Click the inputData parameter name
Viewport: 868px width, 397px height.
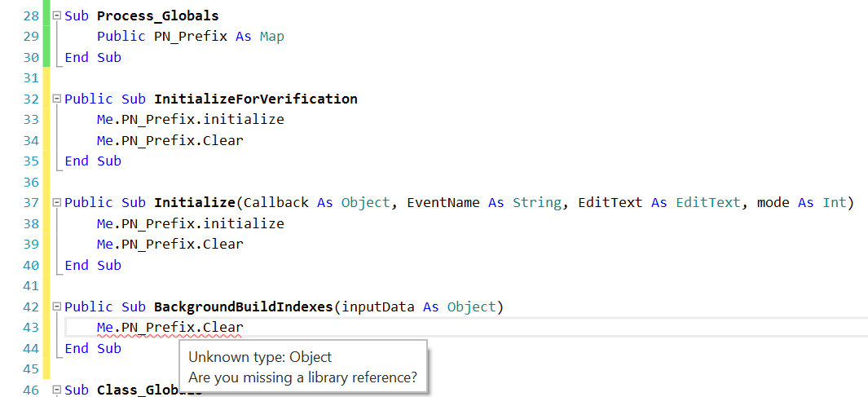(377, 307)
